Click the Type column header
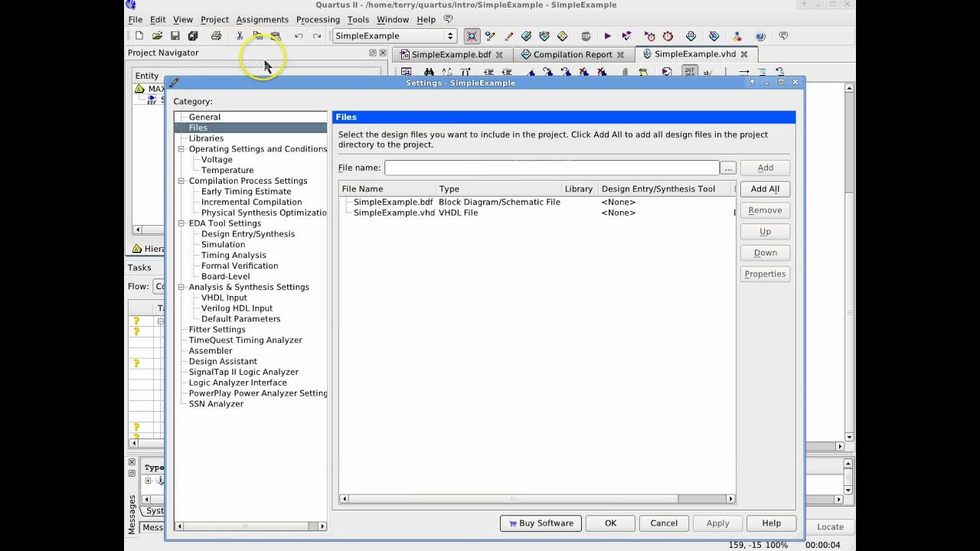This screenshot has height=551, width=980. pyautogui.click(x=498, y=189)
